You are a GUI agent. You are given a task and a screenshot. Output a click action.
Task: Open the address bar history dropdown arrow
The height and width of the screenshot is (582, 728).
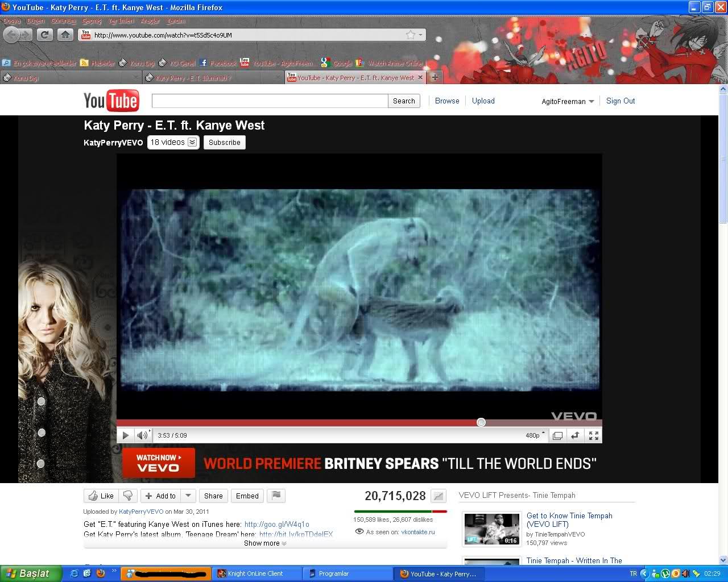coord(421,35)
